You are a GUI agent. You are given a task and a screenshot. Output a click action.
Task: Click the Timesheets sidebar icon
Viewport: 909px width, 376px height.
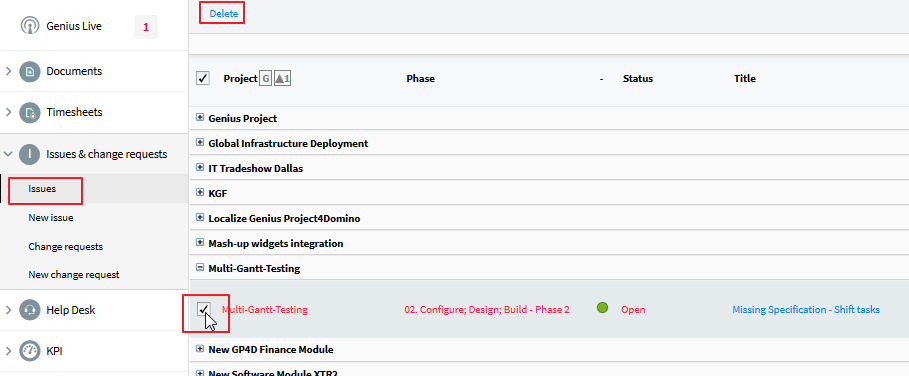coord(30,112)
